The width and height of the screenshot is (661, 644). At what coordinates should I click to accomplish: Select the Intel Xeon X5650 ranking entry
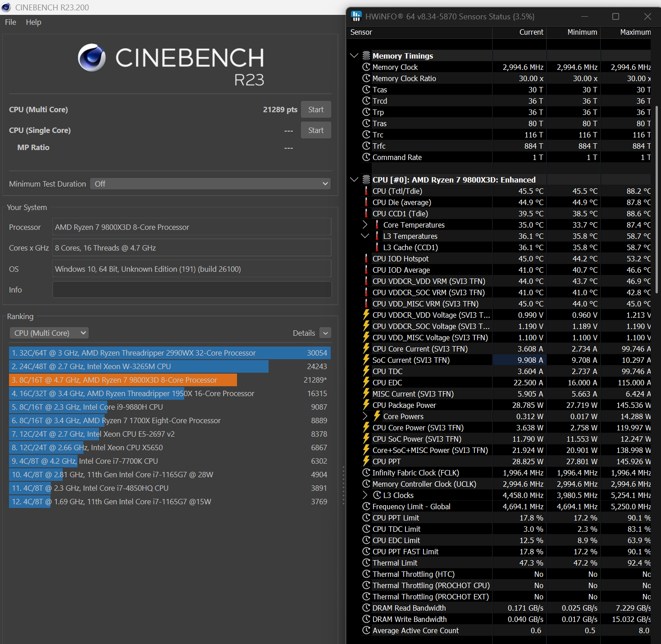pyautogui.click(x=170, y=448)
